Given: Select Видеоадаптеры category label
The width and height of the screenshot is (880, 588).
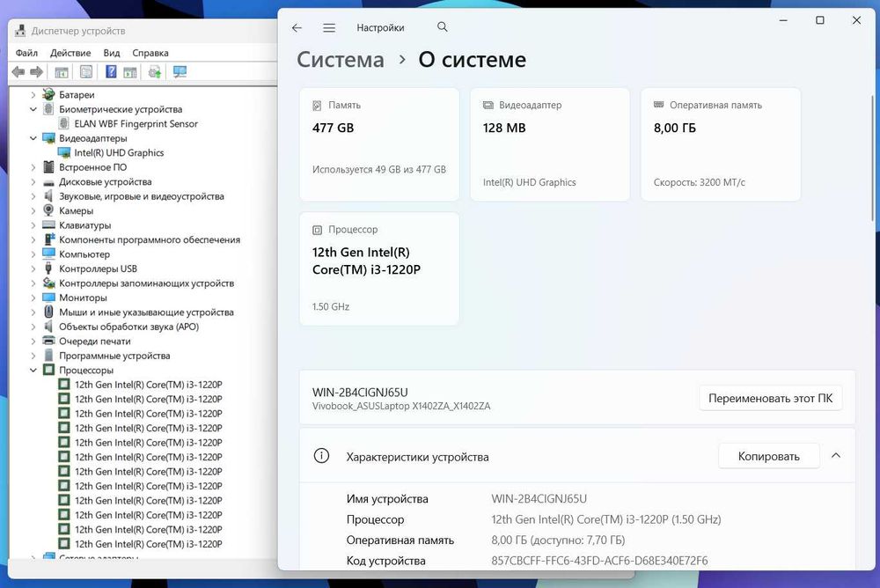Looking at the screenshot, I should click(x=93, y=138).
